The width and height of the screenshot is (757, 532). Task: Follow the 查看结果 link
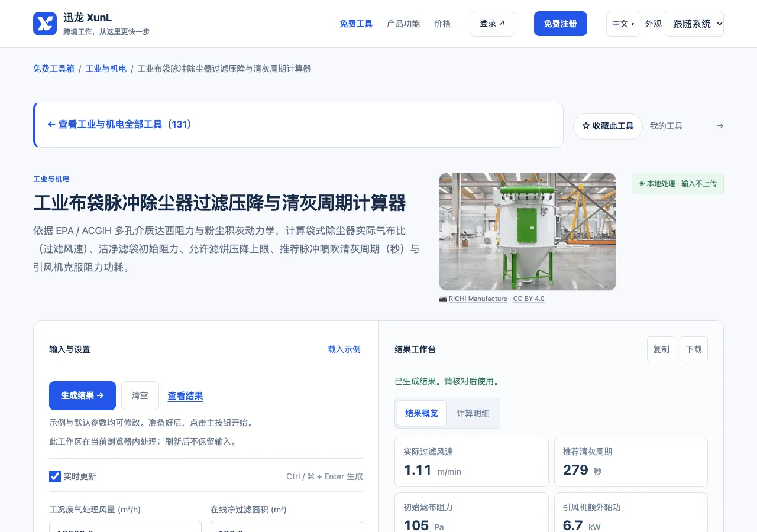pos(185,396)
